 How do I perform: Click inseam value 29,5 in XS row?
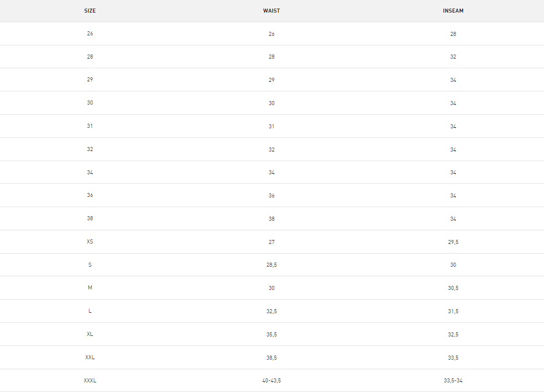pos(453,242)
